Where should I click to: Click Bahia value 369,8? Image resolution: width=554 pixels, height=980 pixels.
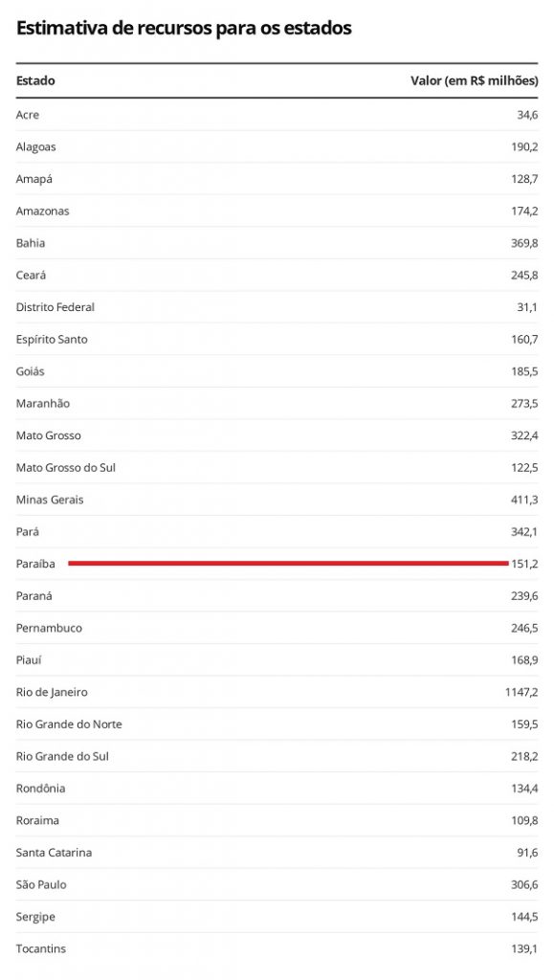524,243
